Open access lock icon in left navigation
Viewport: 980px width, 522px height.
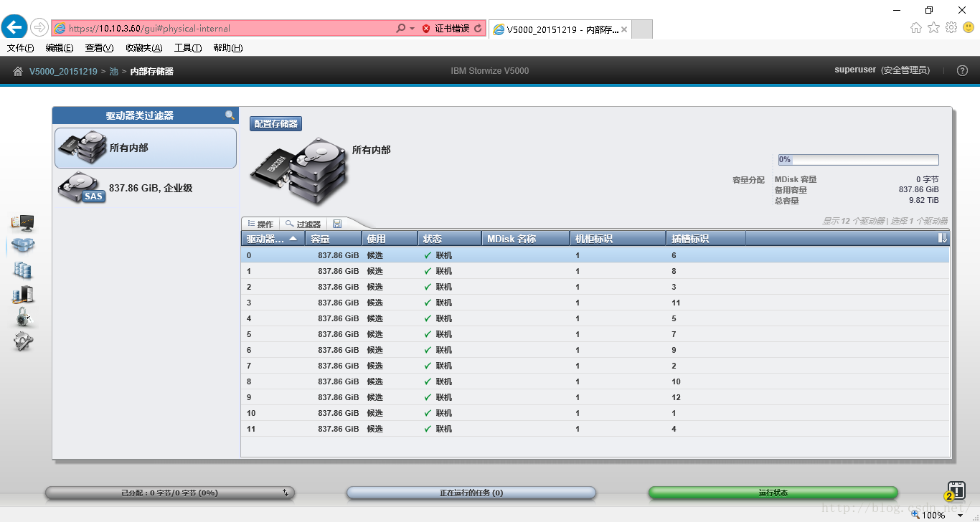click(24, 317)
